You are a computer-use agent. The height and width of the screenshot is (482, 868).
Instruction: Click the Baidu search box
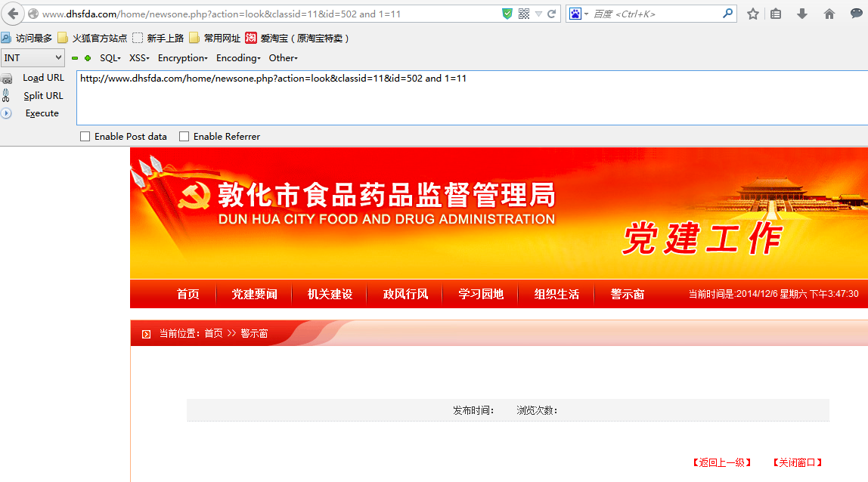656,14
